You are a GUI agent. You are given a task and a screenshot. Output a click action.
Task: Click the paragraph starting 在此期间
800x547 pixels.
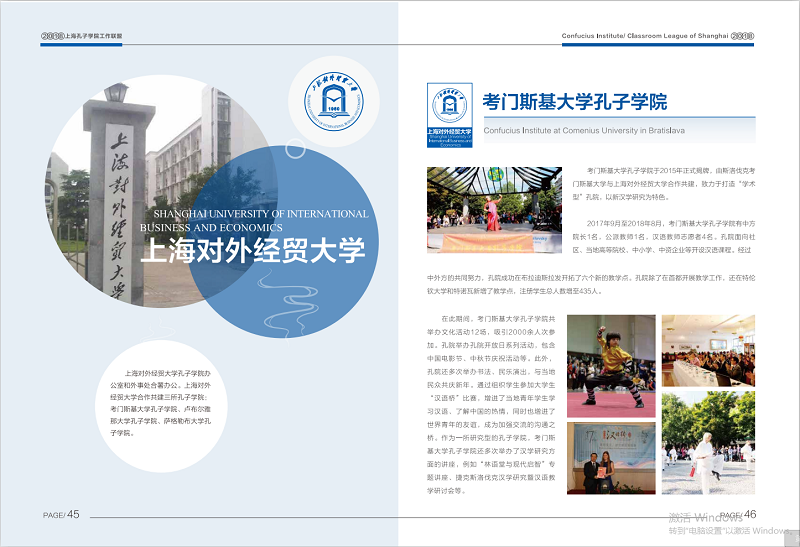[491, 405]
